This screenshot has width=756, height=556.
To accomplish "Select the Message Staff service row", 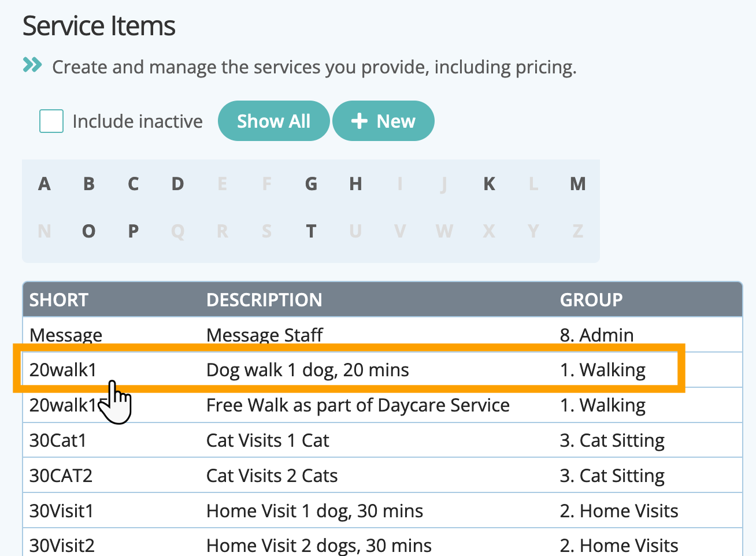I will pyautogui.click(x=264, y=335).
